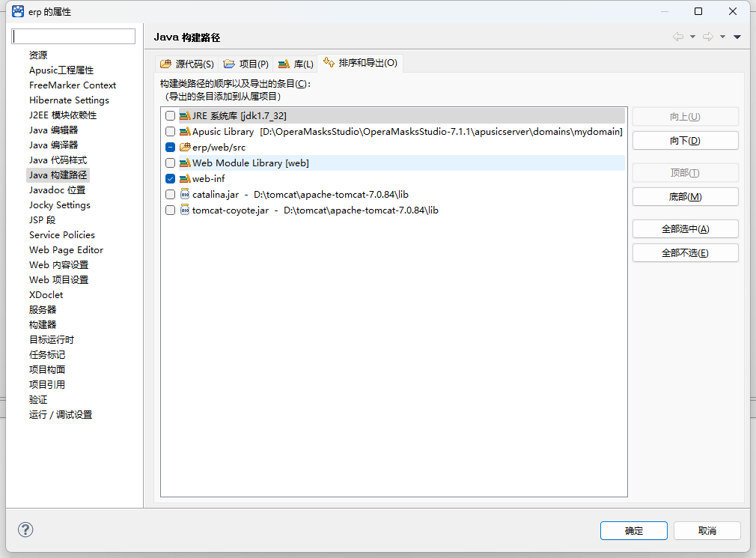Switch to the 库(L) tab
The width and height of the screenshot is (756, 558).
[296, 64]
